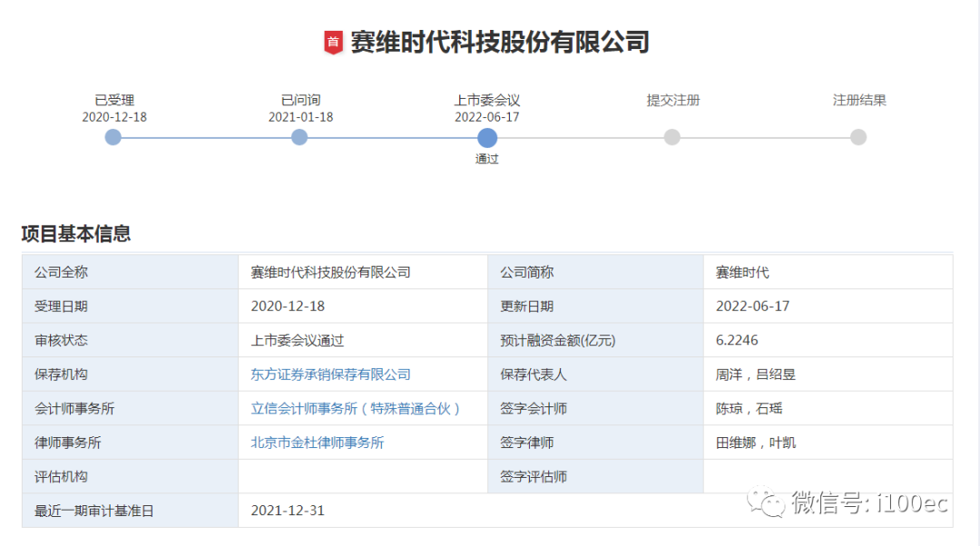
Task: Click the value 田维娜，叶凯
Action: pyautogui.click(x=756, y=443)
